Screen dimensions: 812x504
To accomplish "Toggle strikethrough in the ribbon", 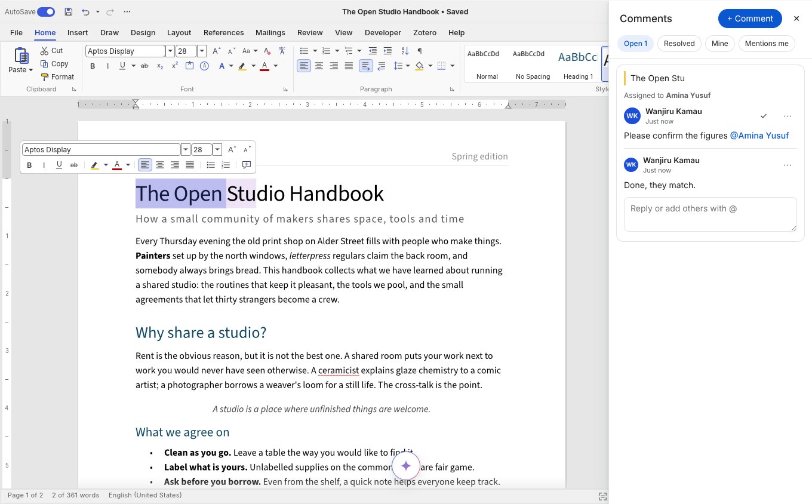I will tap(144, 66).
